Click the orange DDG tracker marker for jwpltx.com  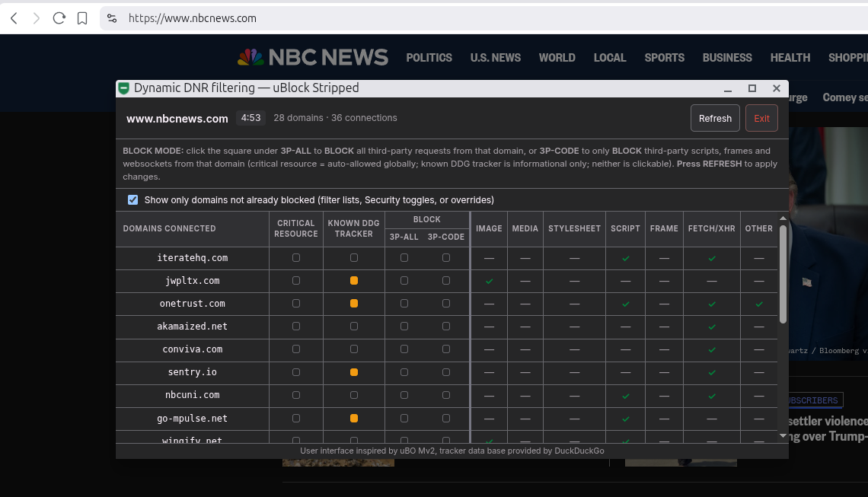tap(354, 281)
